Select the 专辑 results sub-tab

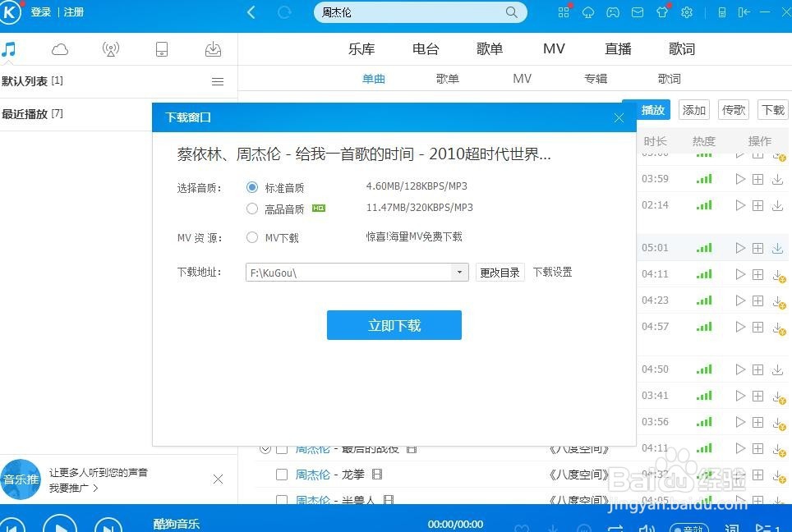[x=596, y=79]
